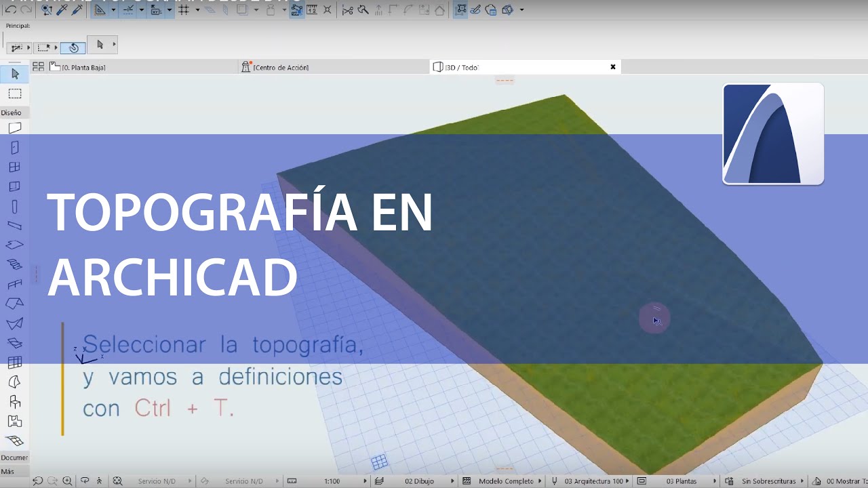Expand Arrow tool options flyout
This screenshot has width=868, height=488.
pyautogui.click(x=114, y=44)
